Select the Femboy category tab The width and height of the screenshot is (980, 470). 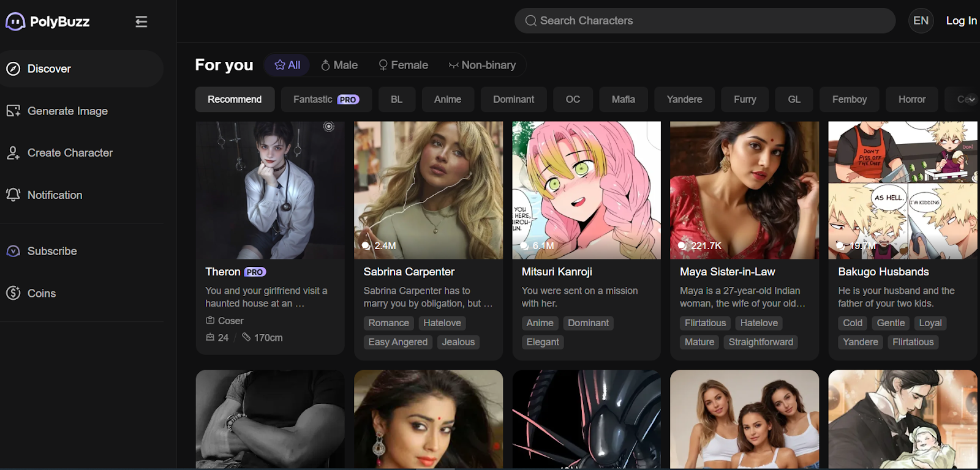point(850,99)
